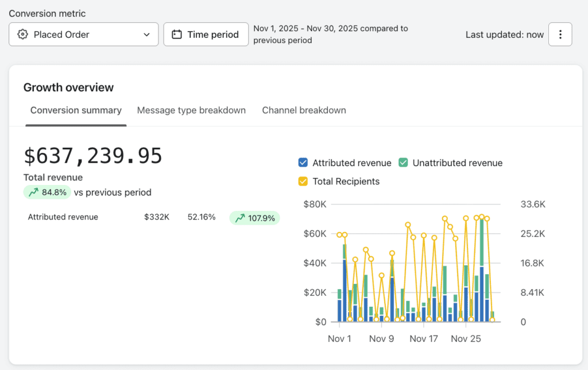Select the Conversion summary tab
Screen dimensions: 588x370
pyautogui.click(x=76, y=110)
